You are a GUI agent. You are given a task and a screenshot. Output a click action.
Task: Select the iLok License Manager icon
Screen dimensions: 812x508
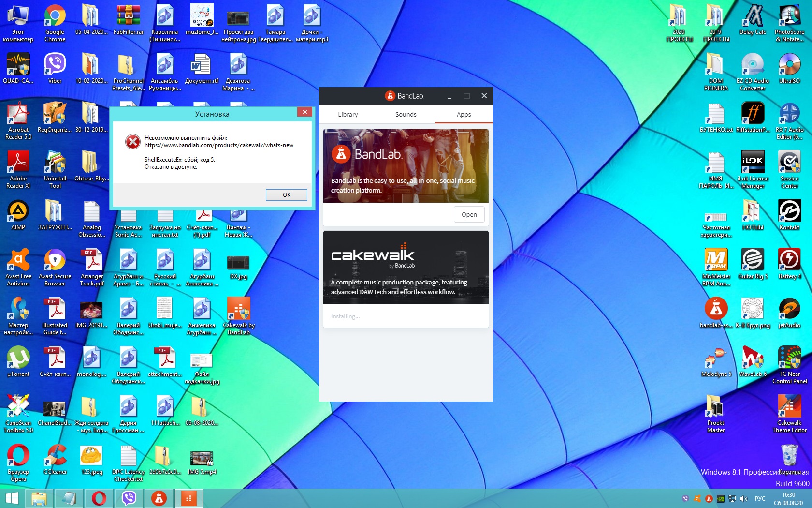pyautogui.click(x=753, y=169)
